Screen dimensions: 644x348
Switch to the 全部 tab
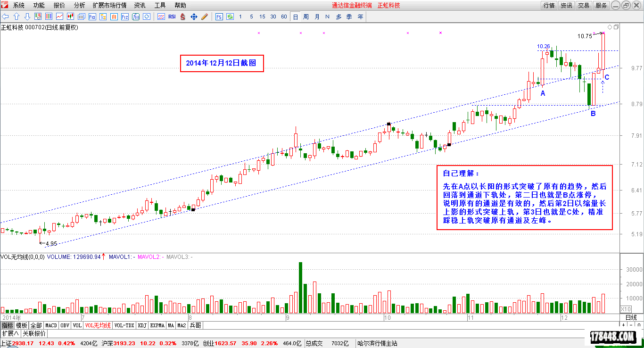click(x=36, y=325)
